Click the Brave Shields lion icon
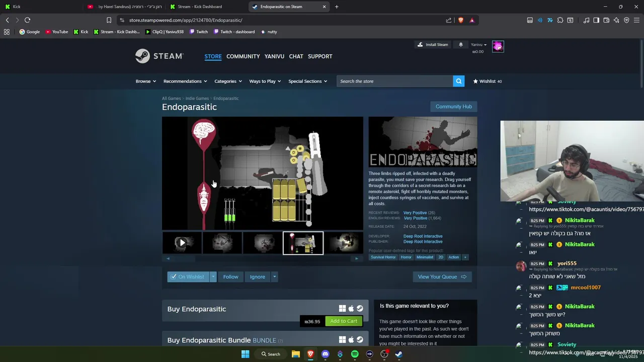 click(460, 20)
